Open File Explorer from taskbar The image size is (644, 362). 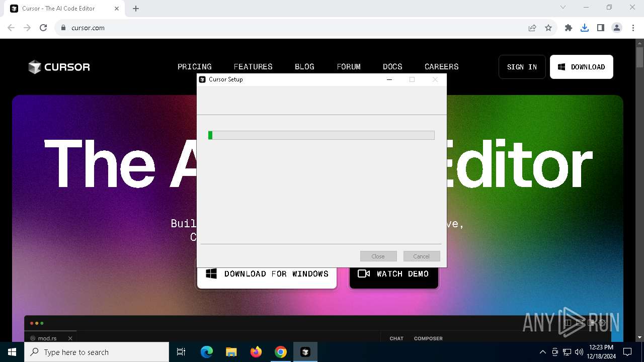click(x=231, y=352)
